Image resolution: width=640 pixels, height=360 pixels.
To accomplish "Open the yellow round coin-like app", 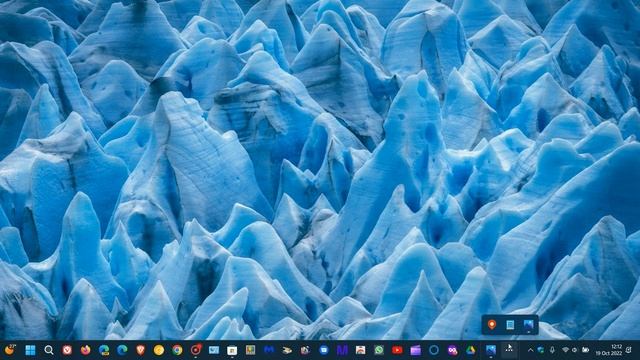I will tap(159, 350).
